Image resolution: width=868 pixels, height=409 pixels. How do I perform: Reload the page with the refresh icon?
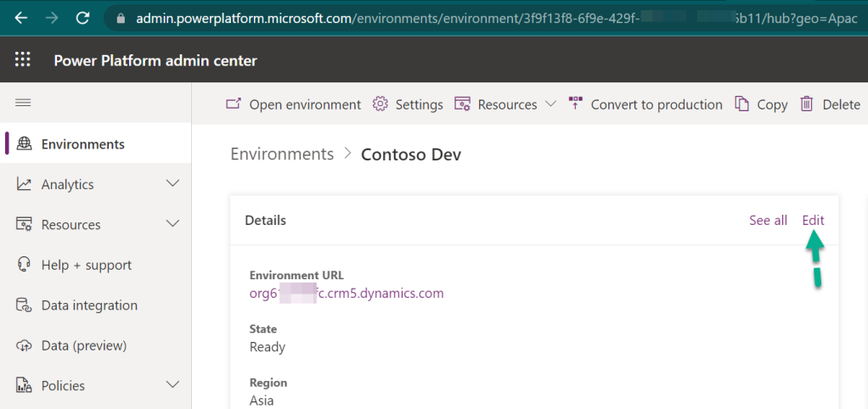[83, 18]
